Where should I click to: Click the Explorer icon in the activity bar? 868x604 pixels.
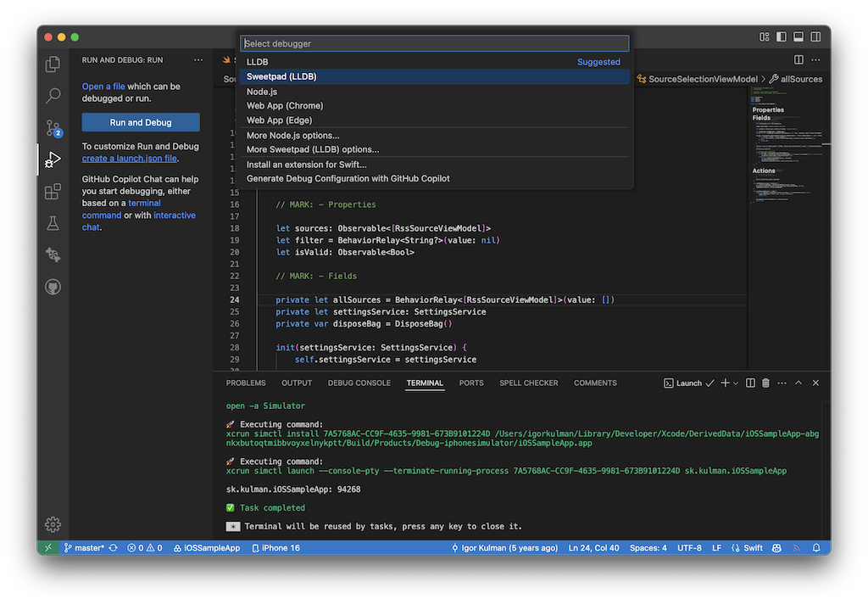(x=53, y=64)
